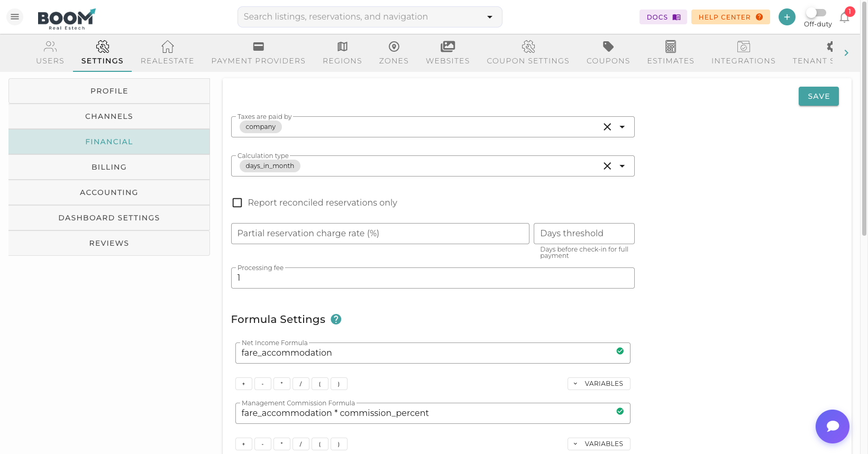Viewport: 868px width, 454px height.
Task: Open the DOCS link
Action: pos(663,17)
